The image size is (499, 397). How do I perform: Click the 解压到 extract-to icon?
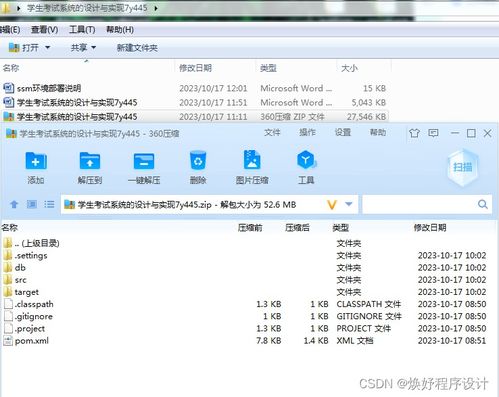pos(90,161)
